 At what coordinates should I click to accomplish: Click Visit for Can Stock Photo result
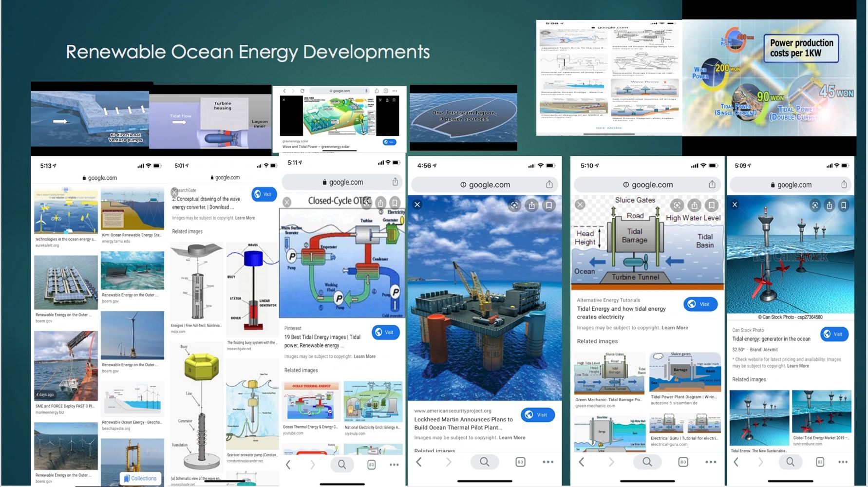point(834,334)
